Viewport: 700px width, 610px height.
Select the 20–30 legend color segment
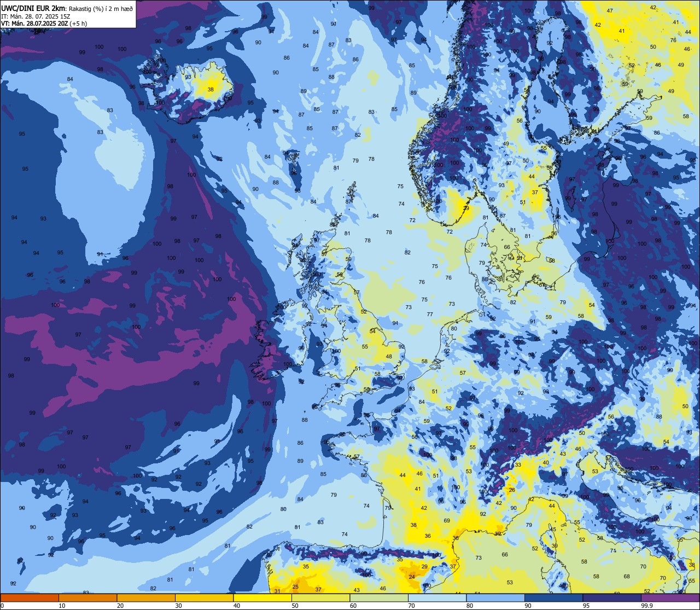(x=146, y=597)
